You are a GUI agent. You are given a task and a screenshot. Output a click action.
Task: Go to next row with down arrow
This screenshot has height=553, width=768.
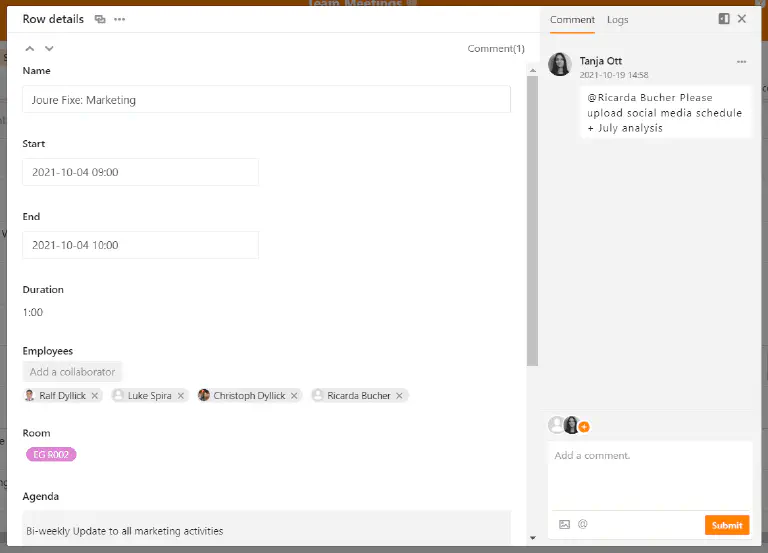49,48
